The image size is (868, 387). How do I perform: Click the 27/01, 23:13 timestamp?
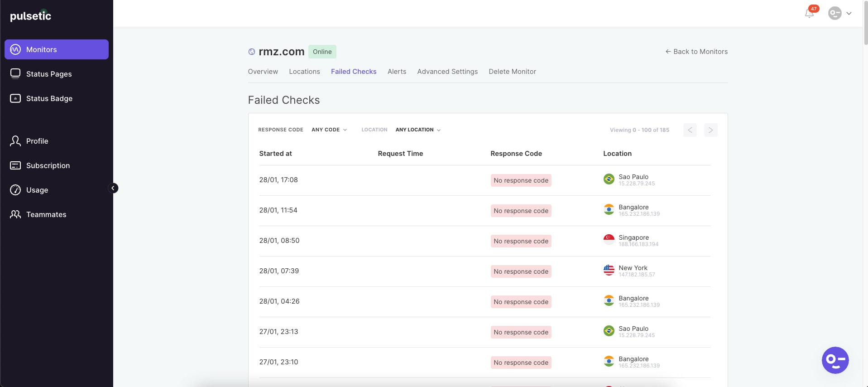click(x=278, y=332)
